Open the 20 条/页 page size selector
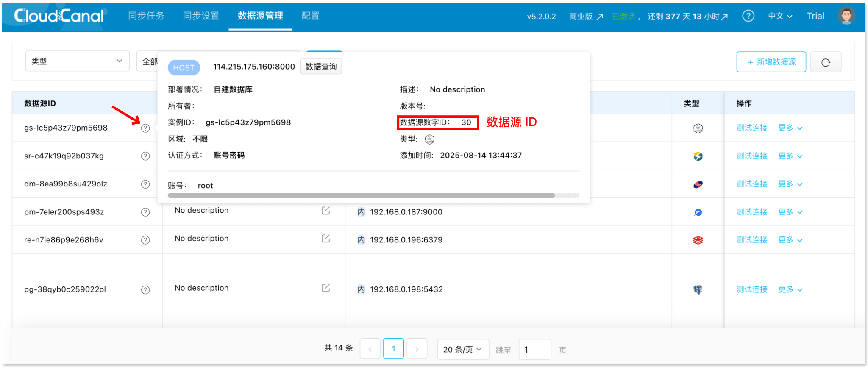This screenshot has width=868, height=367. 462,350
